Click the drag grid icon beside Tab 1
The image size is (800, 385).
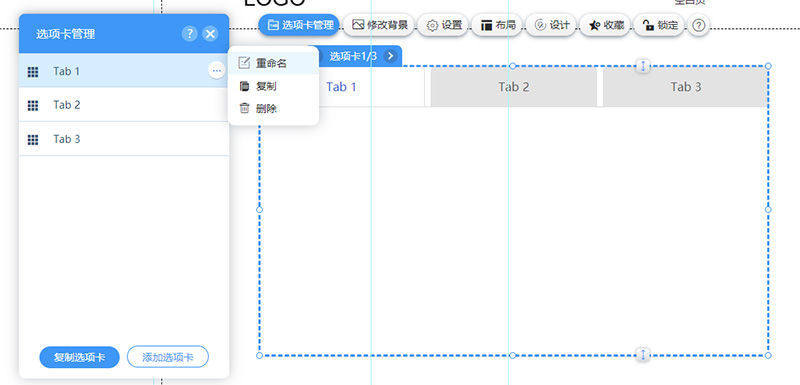pyautogui.click(x=33, y=72)
